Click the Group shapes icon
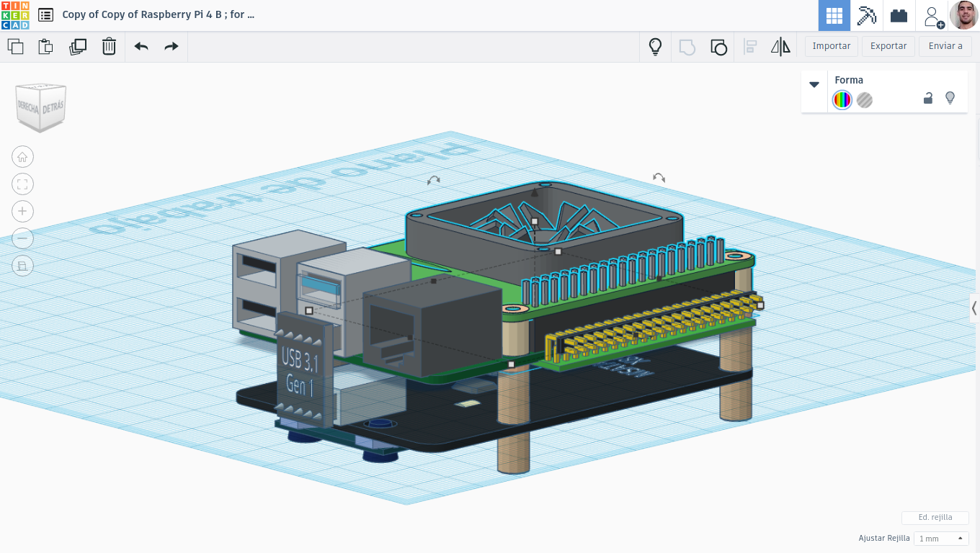This screenshot has width=980, height=553. tap(687, 47)
